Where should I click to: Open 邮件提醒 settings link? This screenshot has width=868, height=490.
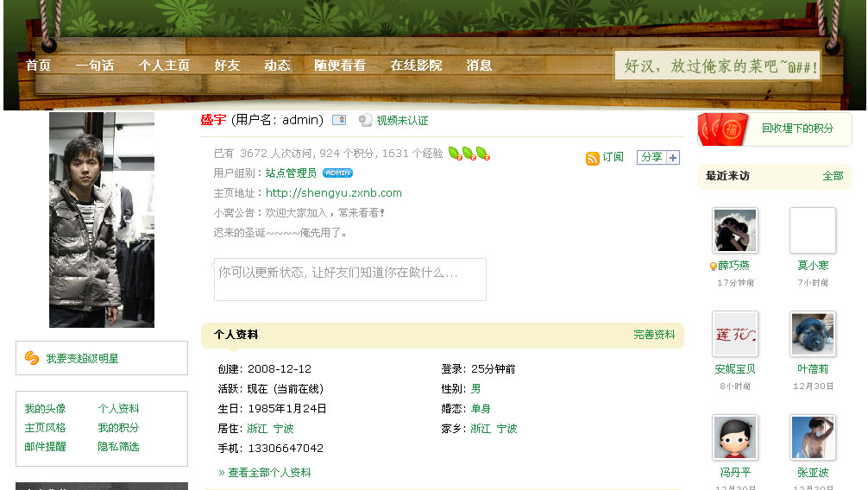(45, 446)
